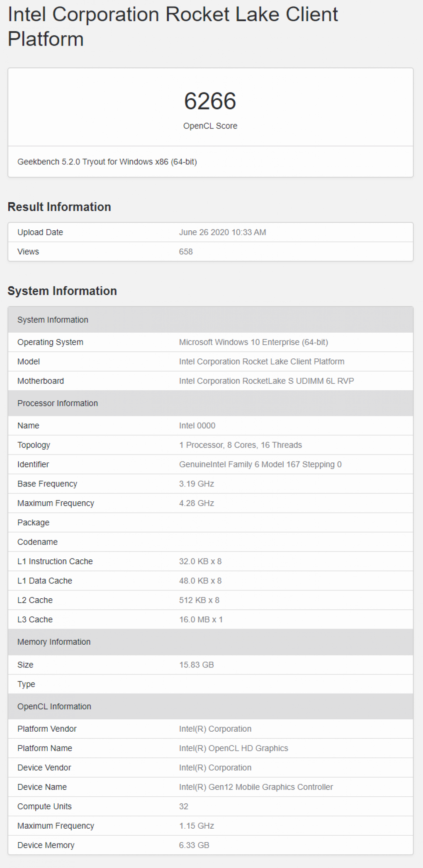The width and height of the screenshot is (423, 868).
Task: Select processor name 'Intel 0000'
Action: coord(197,426)
